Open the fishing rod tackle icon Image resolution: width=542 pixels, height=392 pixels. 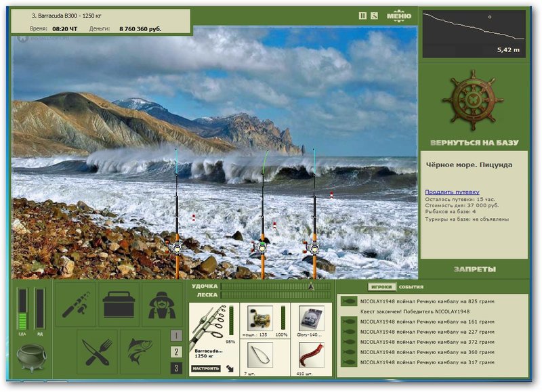click(x=76, y=304)
